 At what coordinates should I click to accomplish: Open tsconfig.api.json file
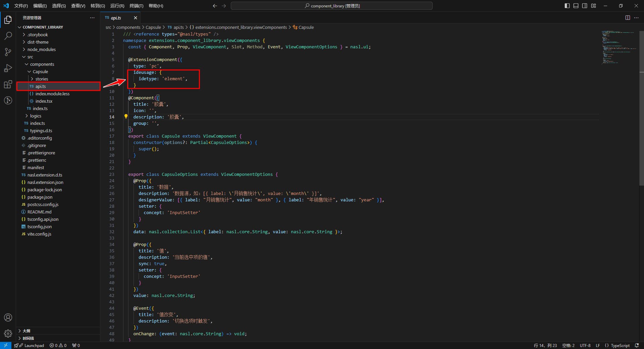[58, 219]
